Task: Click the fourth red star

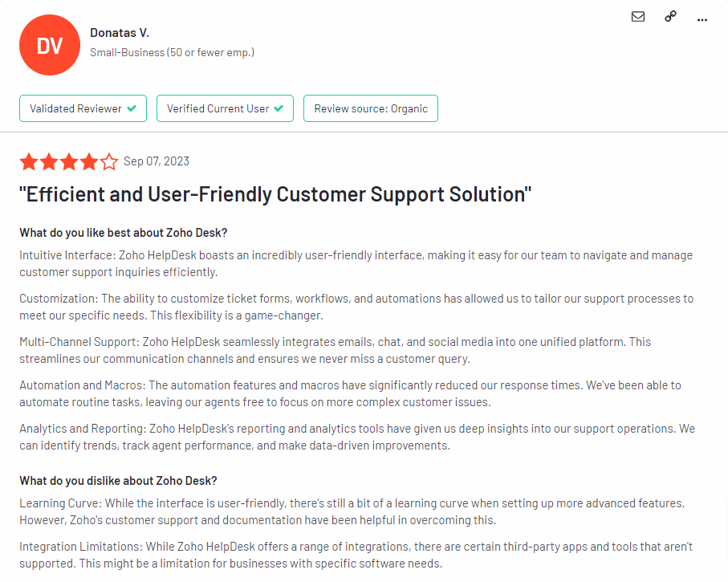Action: point(89,161)
